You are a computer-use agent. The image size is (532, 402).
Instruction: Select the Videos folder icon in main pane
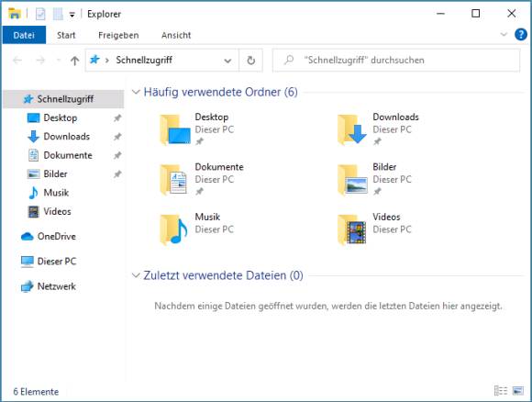click(x=352, y=229)
